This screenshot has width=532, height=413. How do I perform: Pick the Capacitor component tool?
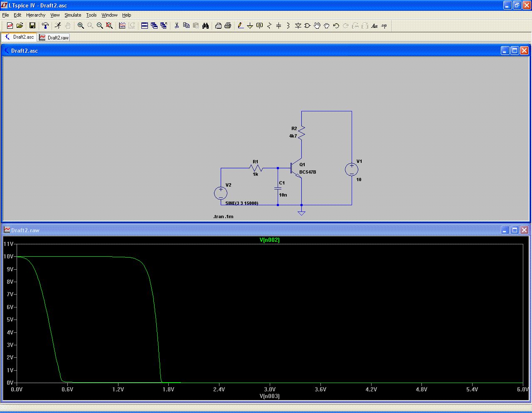[279, 26]
